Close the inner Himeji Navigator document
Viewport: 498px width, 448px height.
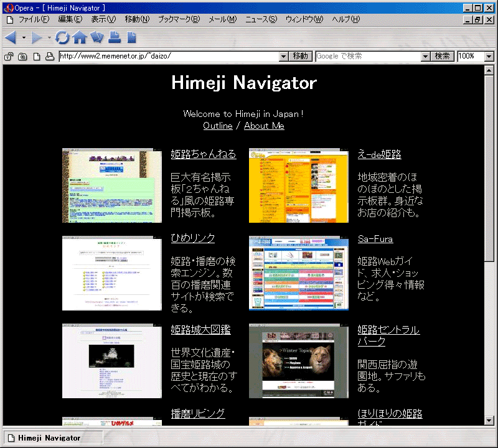(489, 20)
